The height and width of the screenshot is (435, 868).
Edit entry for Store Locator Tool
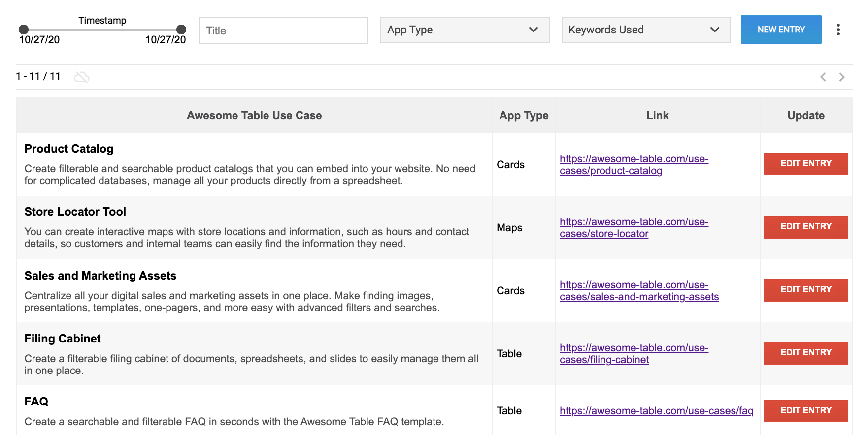805,226
